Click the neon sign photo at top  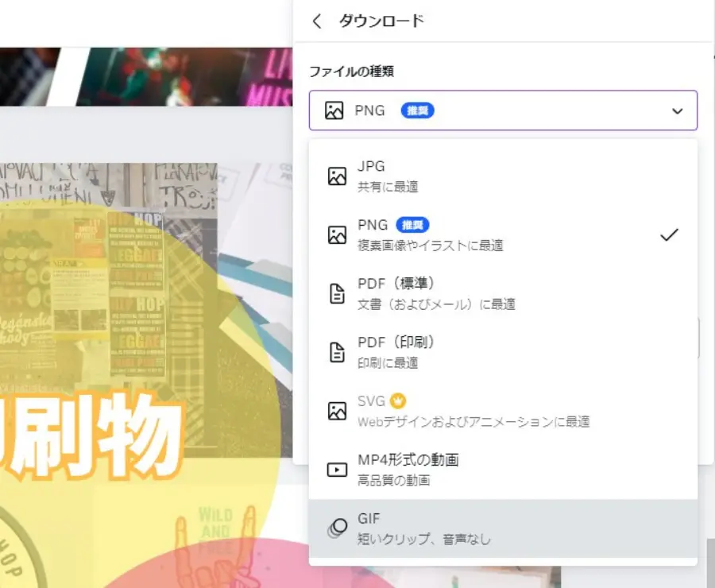point(184,76)
